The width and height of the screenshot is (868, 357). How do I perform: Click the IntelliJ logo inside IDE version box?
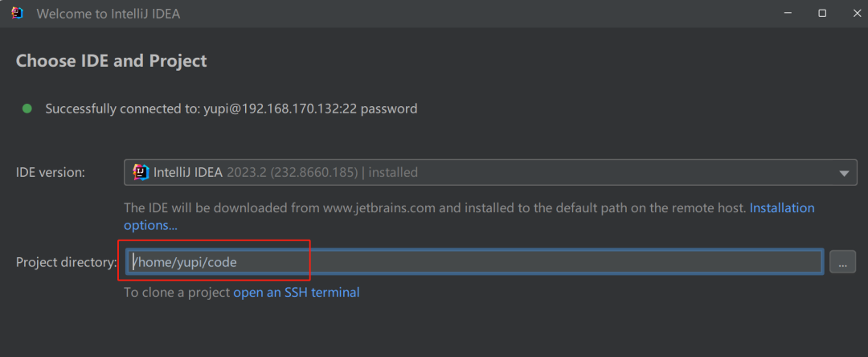pyautogui.click(x=141, y=172)
